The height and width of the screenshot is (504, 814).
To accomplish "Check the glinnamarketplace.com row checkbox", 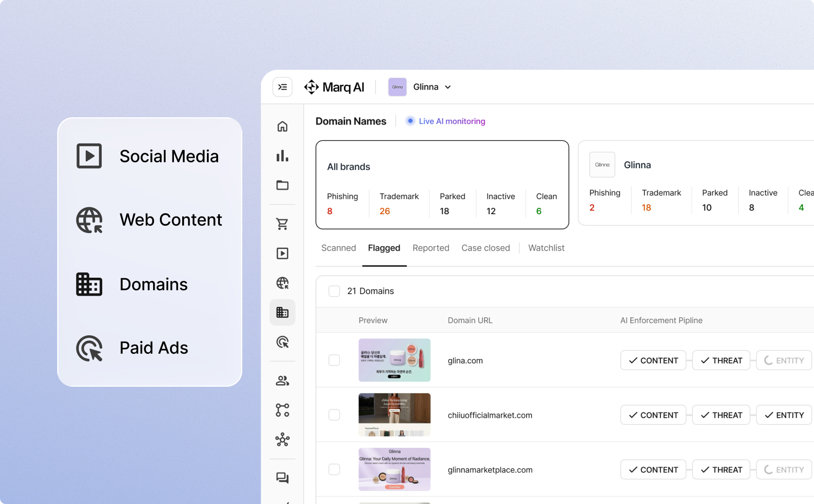I will coord(334,470).
